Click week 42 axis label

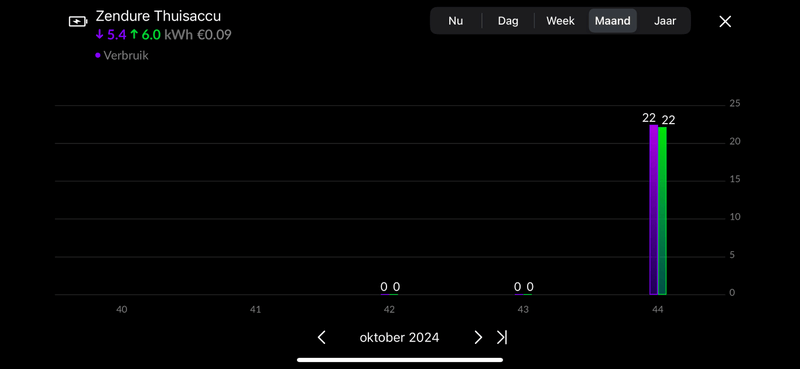coord(389,309)
